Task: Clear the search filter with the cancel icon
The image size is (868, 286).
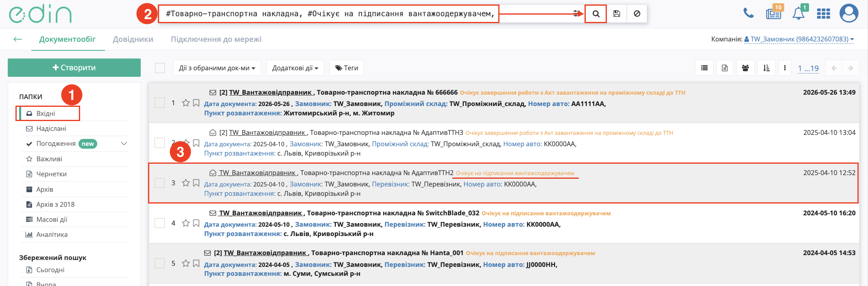Action: (637, 14)
